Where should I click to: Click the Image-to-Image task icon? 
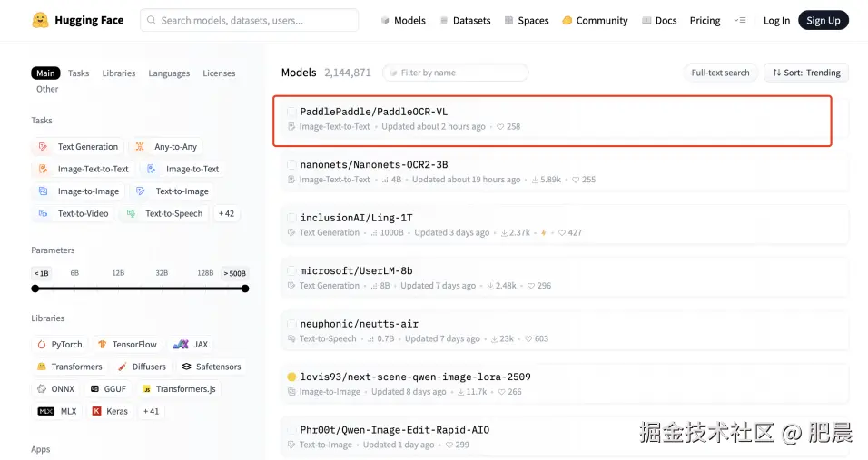(43, 191)
